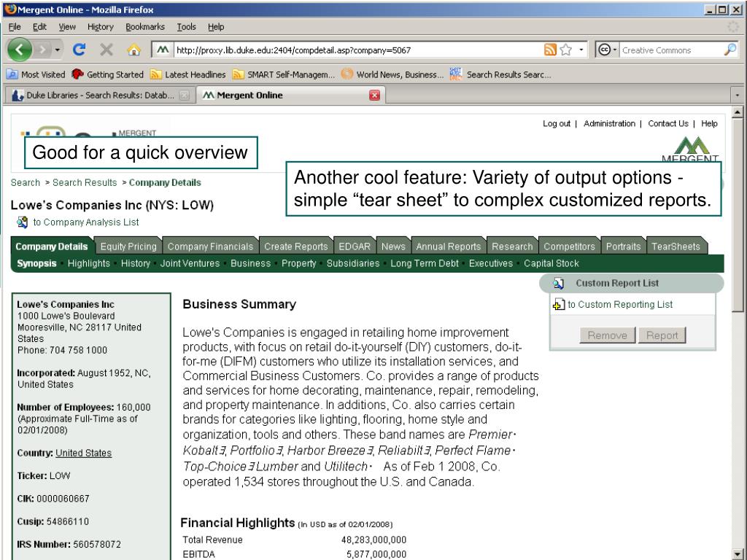Open the Creative Commons search engine dropdown

click(607, 50)
